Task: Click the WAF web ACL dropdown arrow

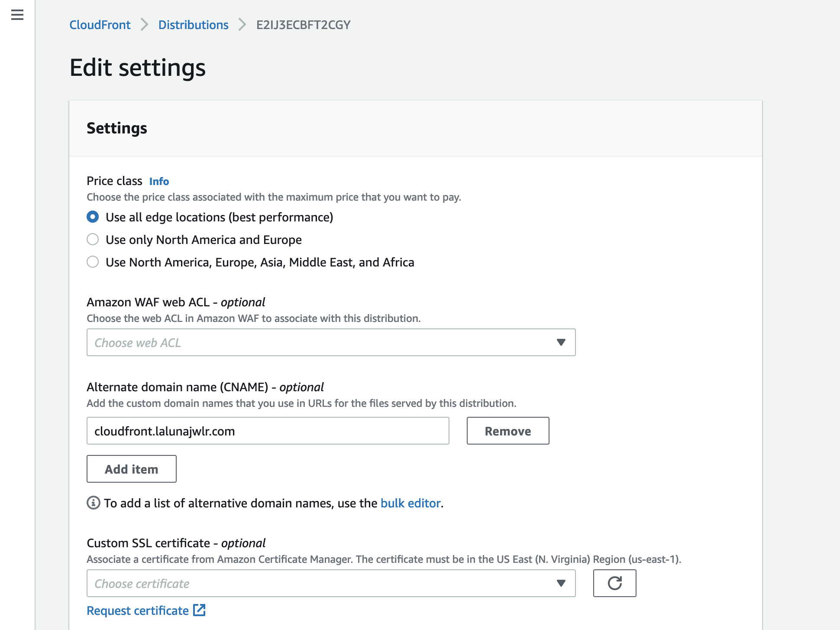Action: (561, 342)
